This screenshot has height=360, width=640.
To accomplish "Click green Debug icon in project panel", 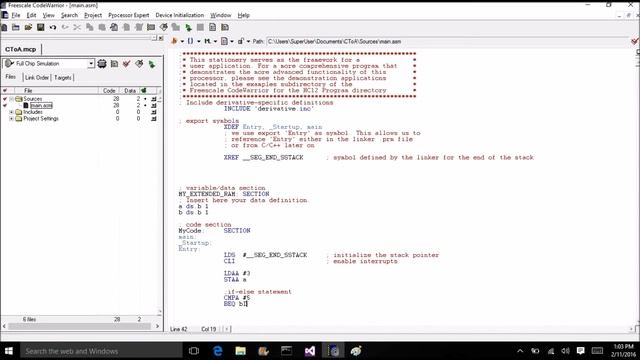I will point(152,64).
